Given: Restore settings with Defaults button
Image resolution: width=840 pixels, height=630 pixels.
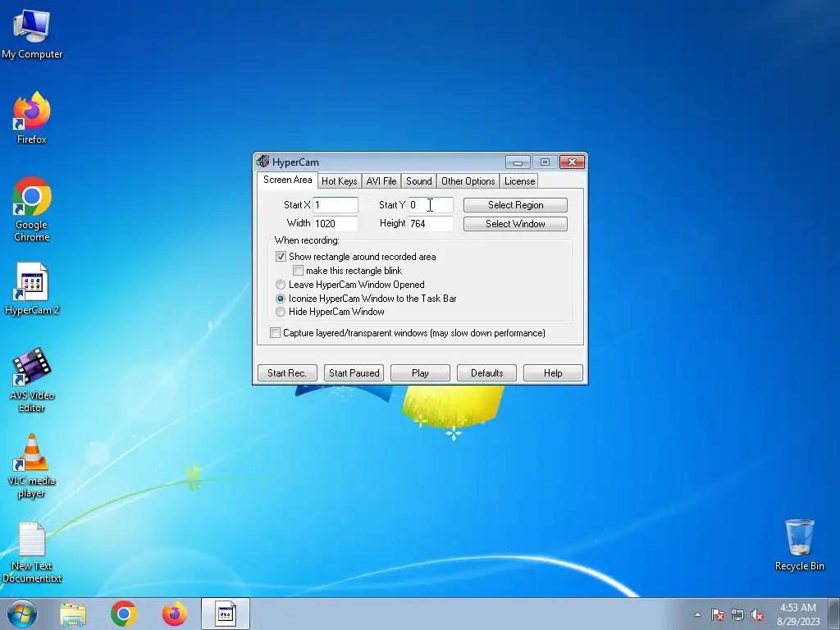Looking at the screenshot, I should click(486, 373).
